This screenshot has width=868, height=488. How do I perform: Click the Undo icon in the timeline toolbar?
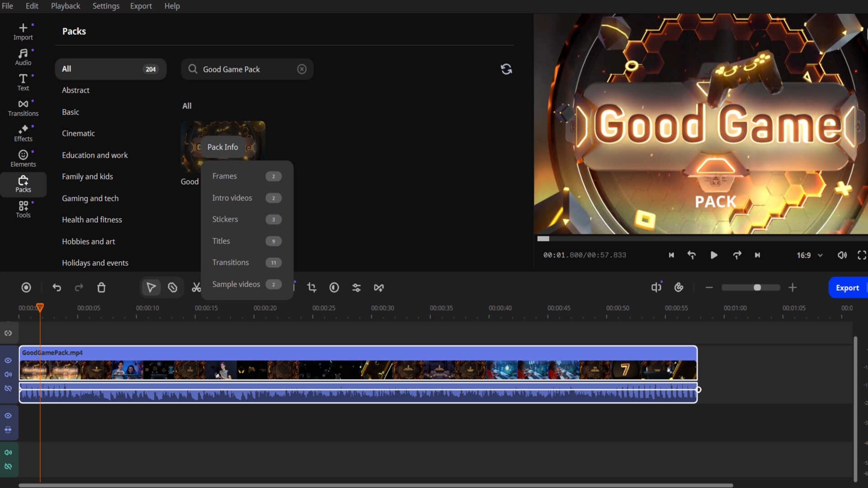(x=57, y=287)
